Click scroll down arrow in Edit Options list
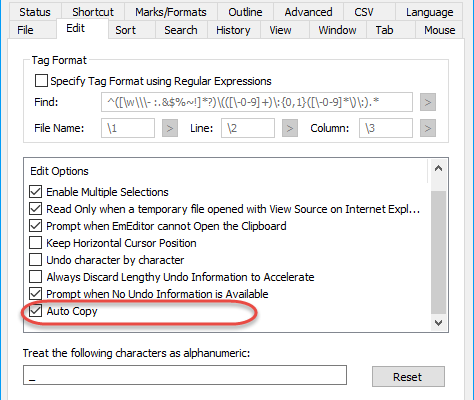Image resolution: width=474 pixels, height=400 pixels. [438, 322]
